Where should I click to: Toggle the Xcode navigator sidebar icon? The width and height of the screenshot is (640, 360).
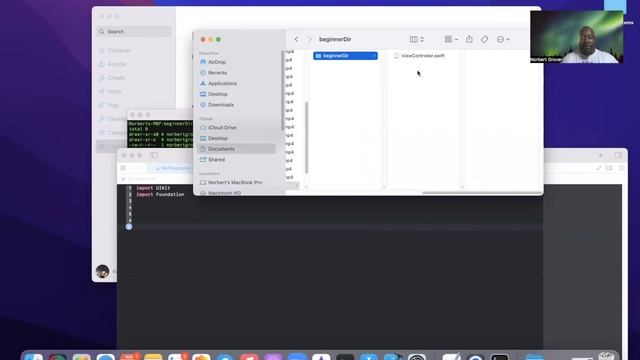tap(154, 155)
